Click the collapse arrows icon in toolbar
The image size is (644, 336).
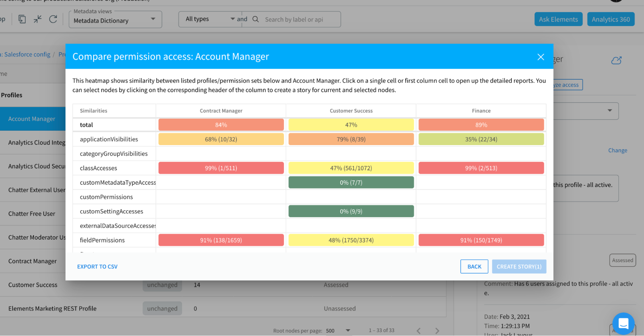click(x=38, y=19)
